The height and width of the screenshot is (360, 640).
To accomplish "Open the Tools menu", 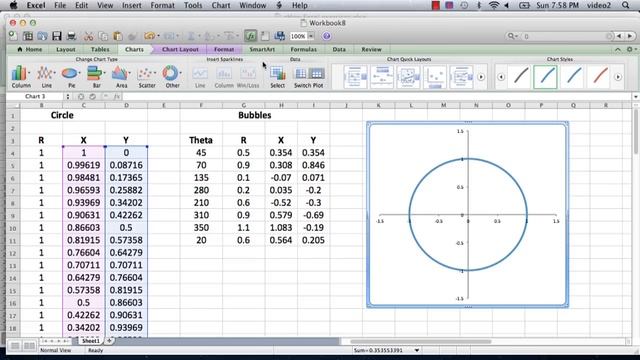I will click(x=193, y=5).
